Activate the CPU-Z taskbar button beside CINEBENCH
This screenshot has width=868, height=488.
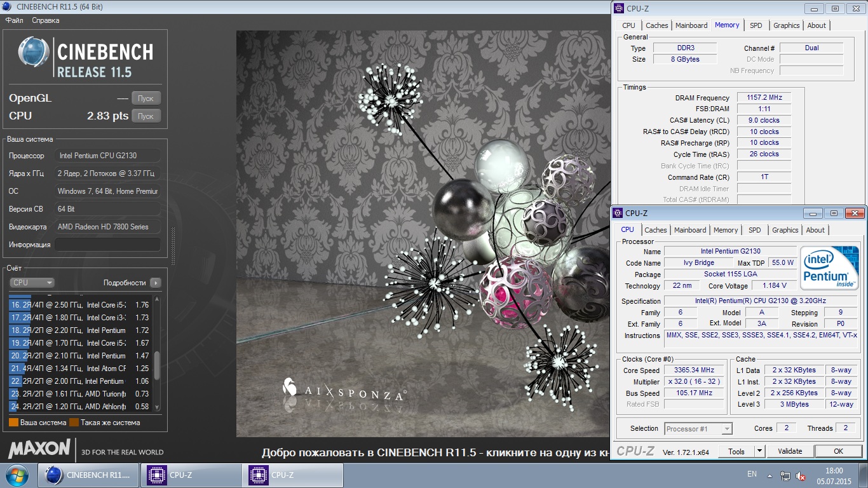(x=190, y=475)
